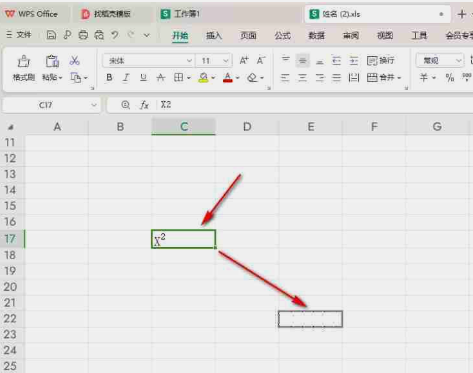Click the Print icon in quick toolbar

(x=83, y=35)
